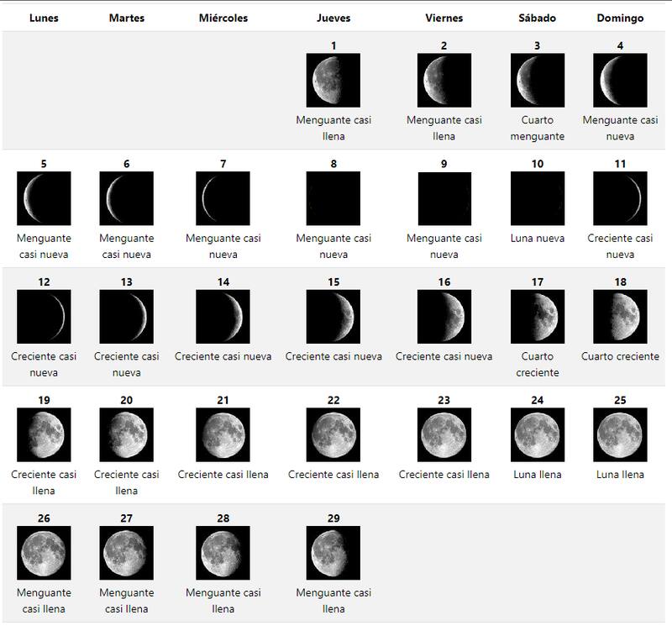
Task: Click the day number 12
Action: pyautogui.click(x=44, y=282)
